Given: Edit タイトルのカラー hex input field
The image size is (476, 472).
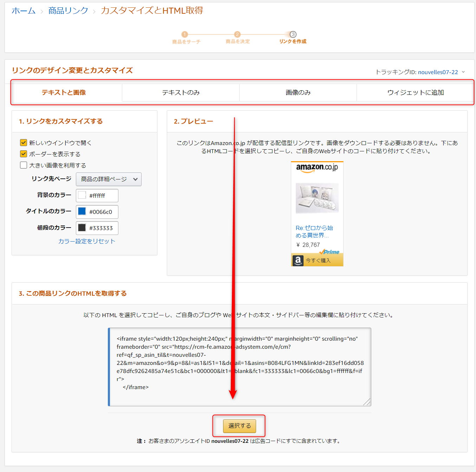Looking at the screenshot, I should click(97, 212).
